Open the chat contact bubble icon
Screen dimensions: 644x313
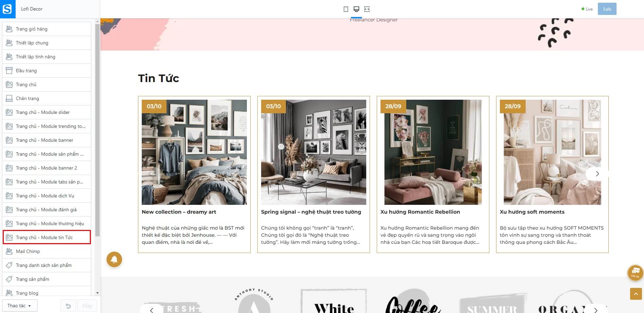click(x=635, y=272)
